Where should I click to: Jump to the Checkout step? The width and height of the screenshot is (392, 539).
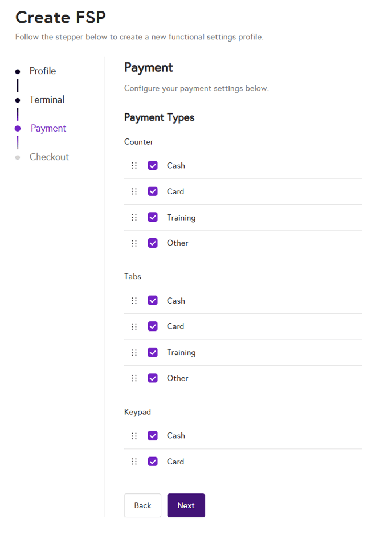[49, 157]
